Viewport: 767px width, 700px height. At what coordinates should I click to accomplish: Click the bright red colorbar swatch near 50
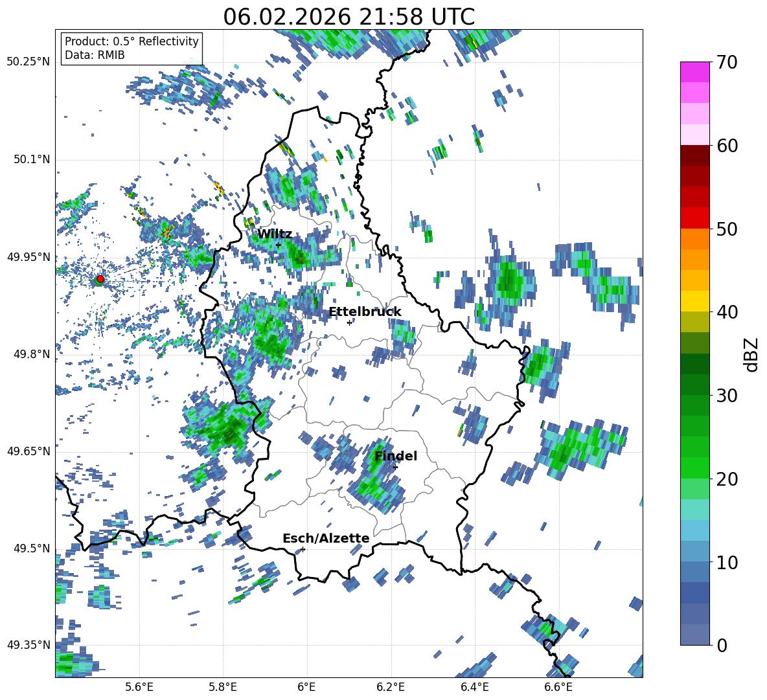coord(694,218)
